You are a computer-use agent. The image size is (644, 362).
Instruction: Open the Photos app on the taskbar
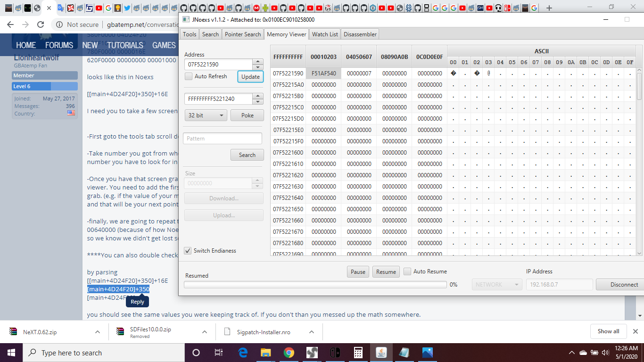(x=428, y=353)
